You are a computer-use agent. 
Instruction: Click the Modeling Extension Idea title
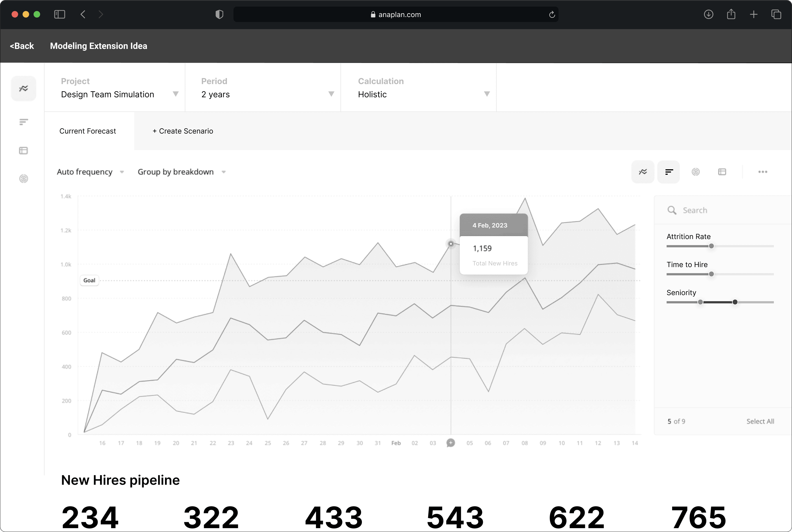tap(98, 46)
